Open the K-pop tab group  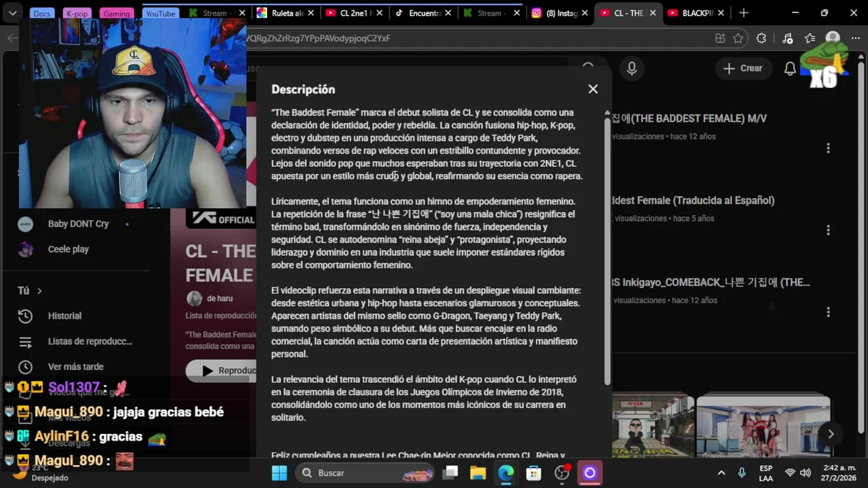(78, 14)
